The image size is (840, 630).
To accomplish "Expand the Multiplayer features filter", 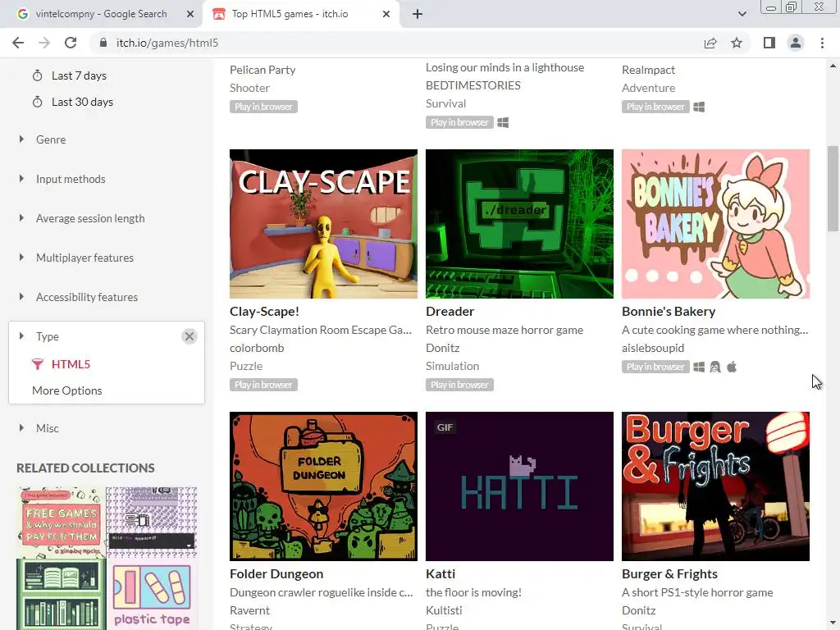I will [84, 258].
